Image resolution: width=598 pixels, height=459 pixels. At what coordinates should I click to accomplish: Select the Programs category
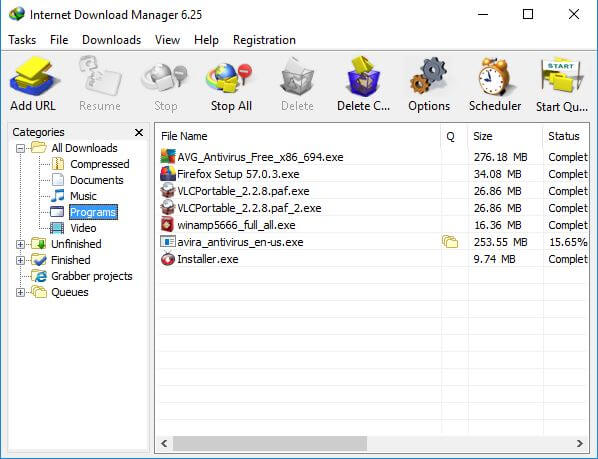click(x=93, y=212)
